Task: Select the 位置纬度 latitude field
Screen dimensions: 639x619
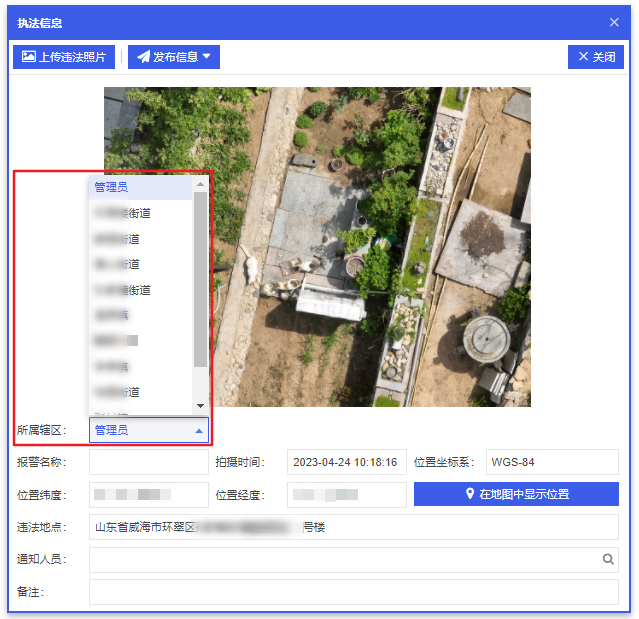Action: click(x=148, y=495)
